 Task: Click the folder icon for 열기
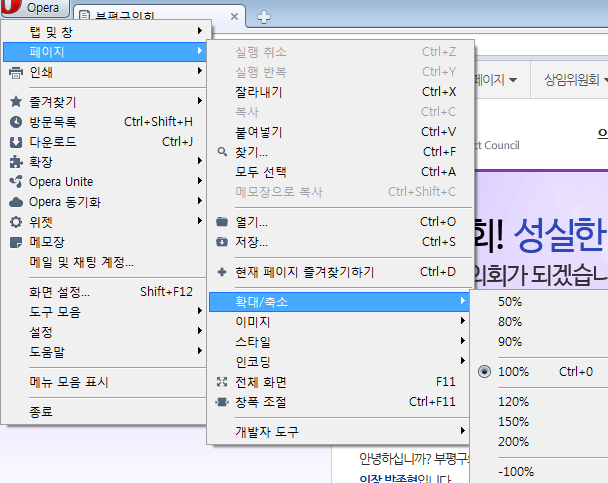222,222
